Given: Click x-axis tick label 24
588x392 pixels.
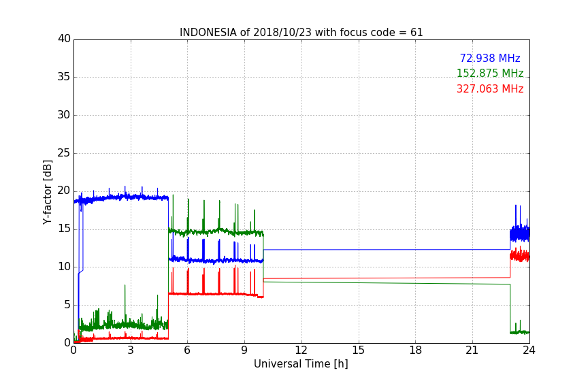Looking at the screenshot, I should (529, 350).
